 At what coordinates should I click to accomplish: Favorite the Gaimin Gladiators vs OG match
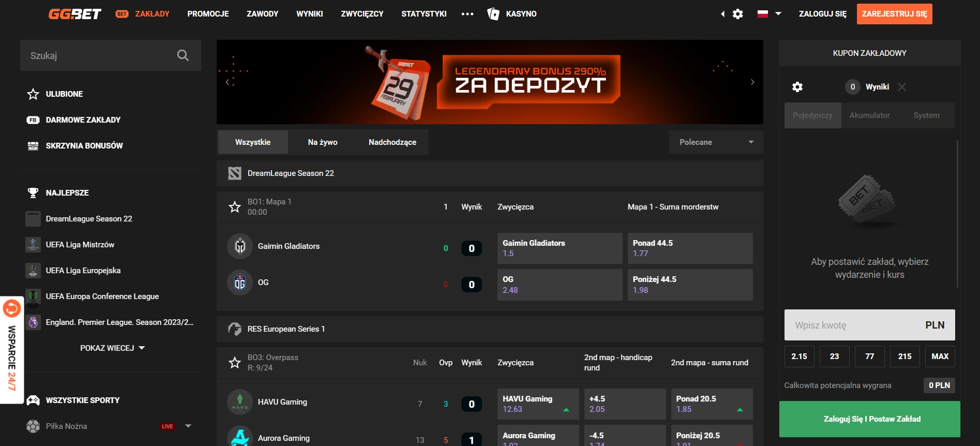[235, 207]
